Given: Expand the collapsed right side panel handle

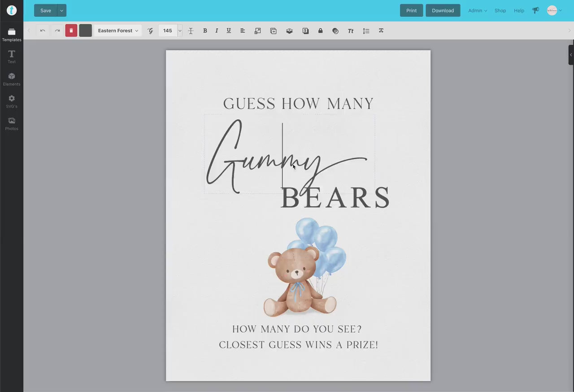Looking at the screenshot, I should point(571,55).
